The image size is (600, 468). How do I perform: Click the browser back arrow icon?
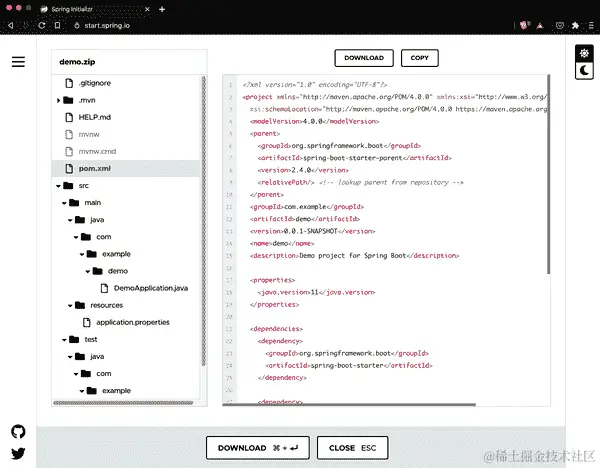[10, 25]
